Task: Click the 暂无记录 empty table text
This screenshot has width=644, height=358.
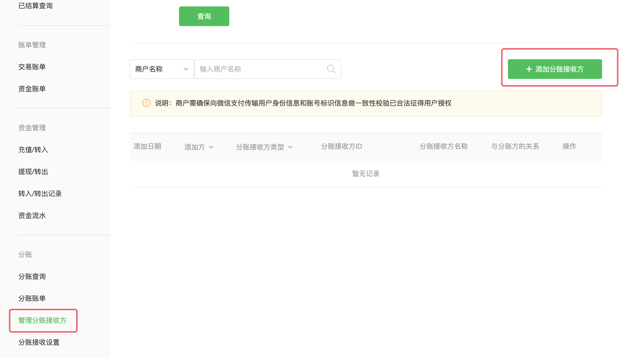Action: [x=366, y=174]
